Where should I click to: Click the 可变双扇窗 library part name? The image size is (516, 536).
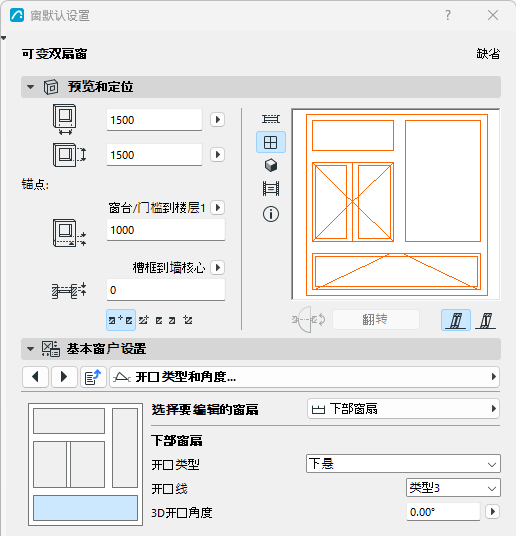(54, 54)
